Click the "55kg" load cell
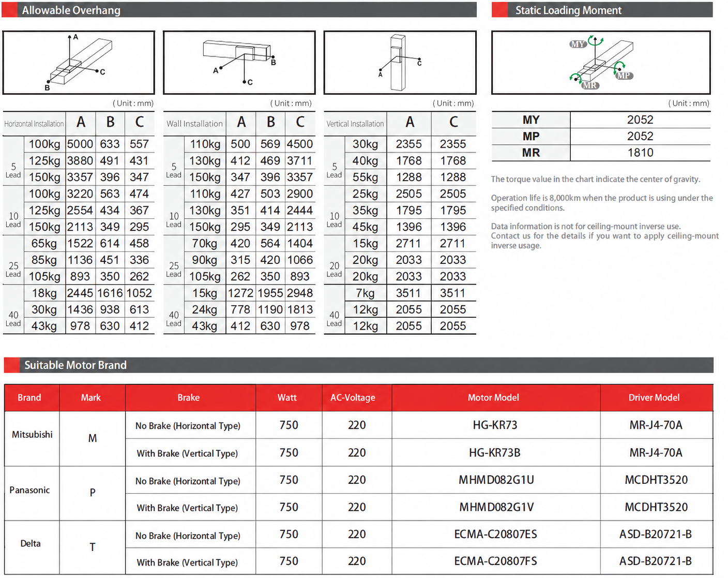The image size is (728, 578). pos(365,177)
